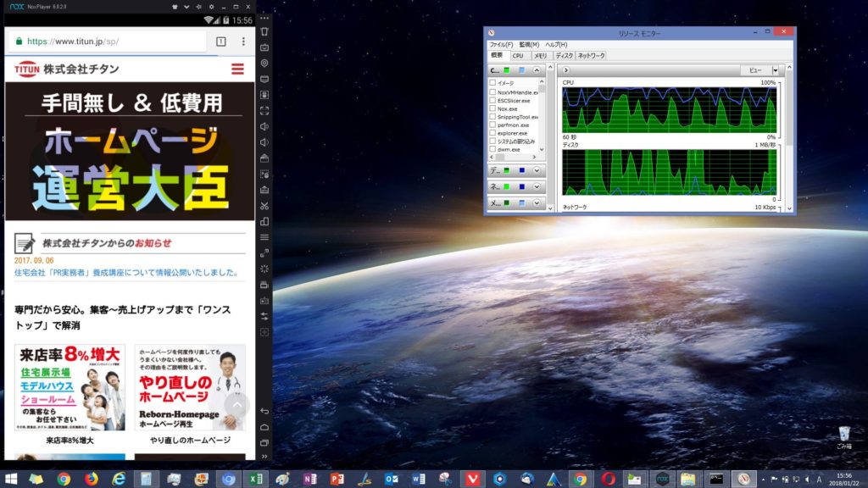Collapse the CPU section in overview
Image resolution: width=868 pixels, height=488 pixels.
pyautogui.click(x=536, y=69)
